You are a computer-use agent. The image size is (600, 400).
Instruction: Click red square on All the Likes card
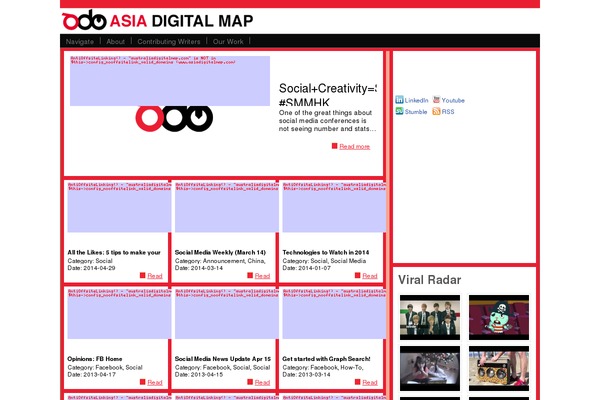tap(142, 275)
